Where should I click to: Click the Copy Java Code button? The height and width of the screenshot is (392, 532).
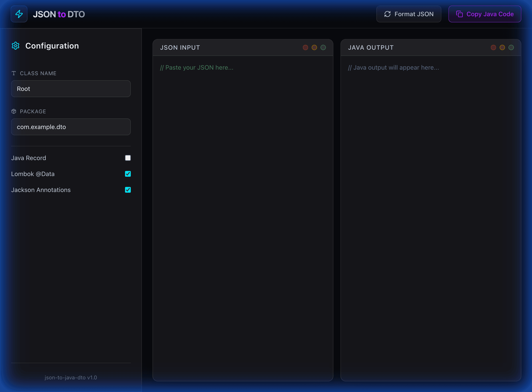point(485,14)
